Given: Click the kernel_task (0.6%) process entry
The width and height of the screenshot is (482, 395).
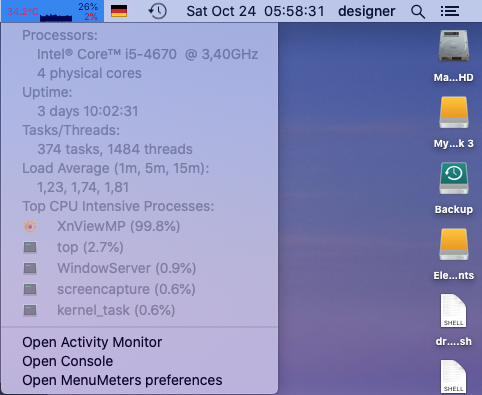Looking at the screenshot, I should 116,310.
